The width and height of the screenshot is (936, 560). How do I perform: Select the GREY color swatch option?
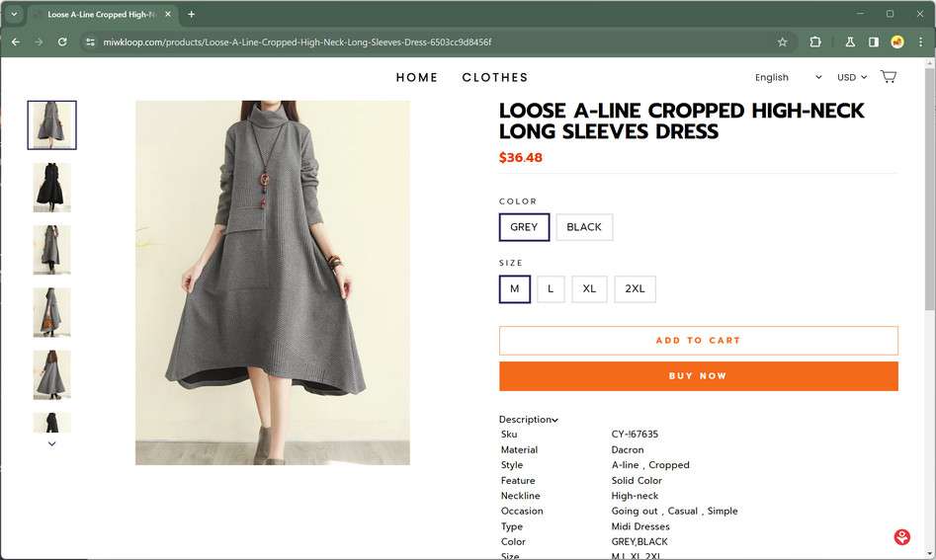click(524, 227)
